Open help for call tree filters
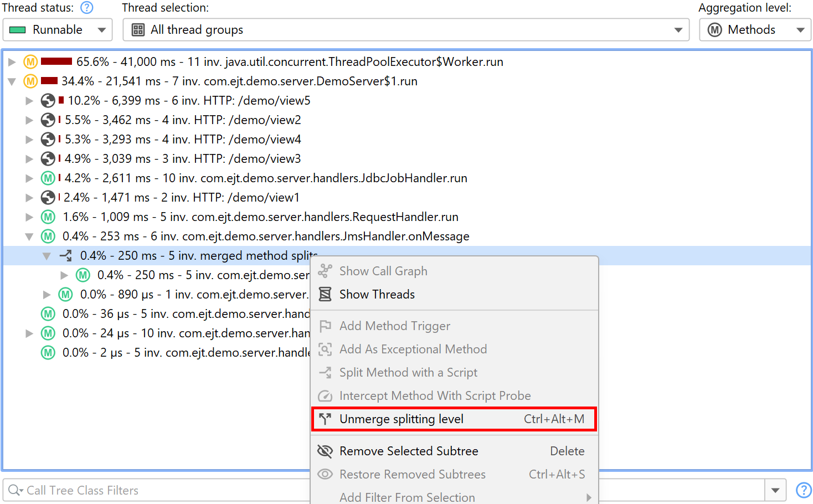This screenshot has width=813, height=504. click(804, 491)
